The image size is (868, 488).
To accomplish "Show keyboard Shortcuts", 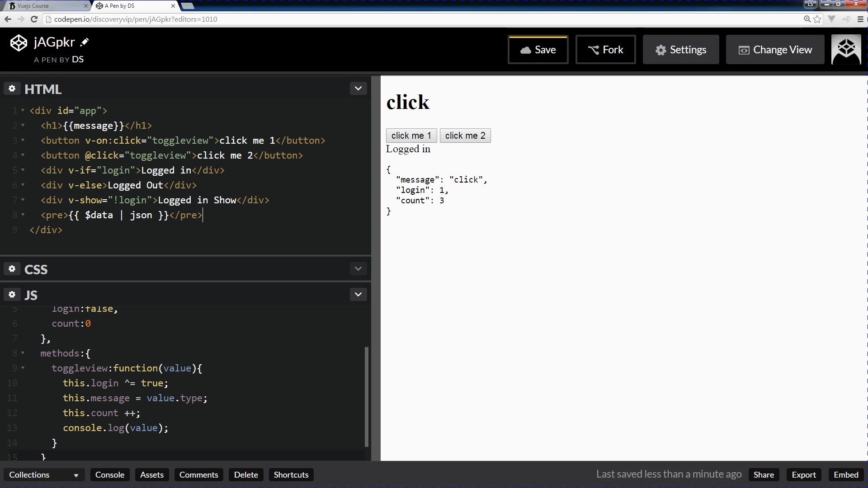I will point(291,475).
